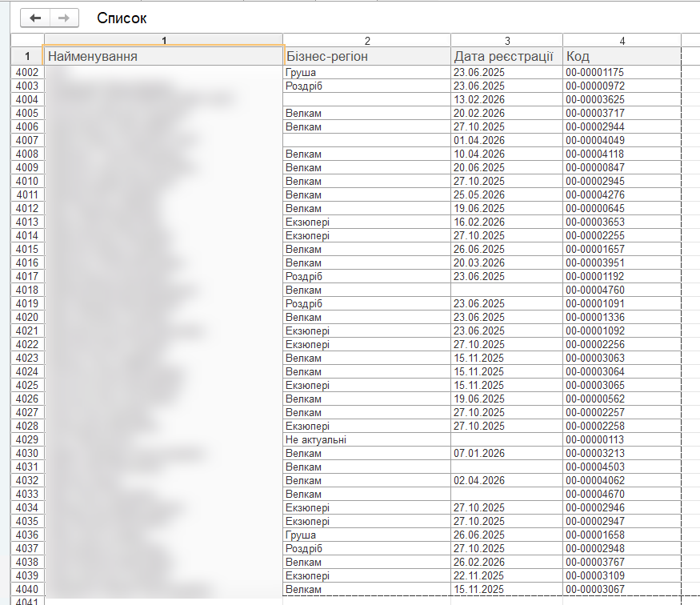Click date cell 26.02.2026
Image resolution: width=700 pixels, height=605 pixels.
506,562
